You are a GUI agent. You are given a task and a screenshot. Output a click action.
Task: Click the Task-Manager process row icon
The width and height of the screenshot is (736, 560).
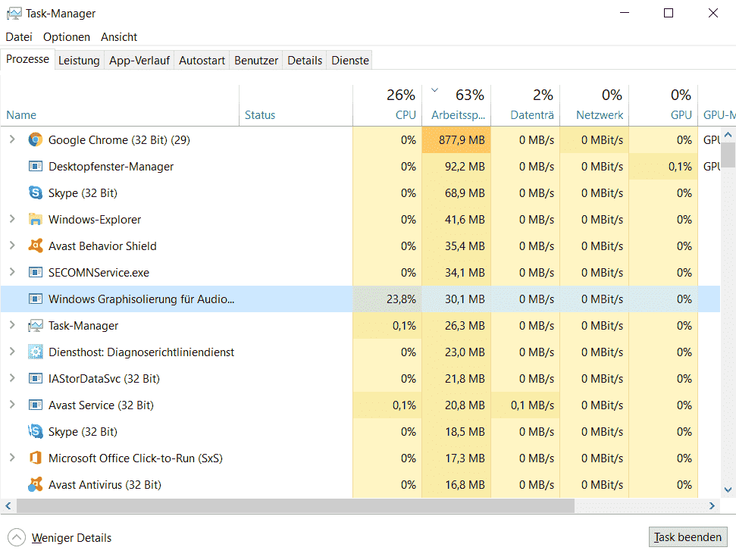pyautogui.click(x=35, y=325)
